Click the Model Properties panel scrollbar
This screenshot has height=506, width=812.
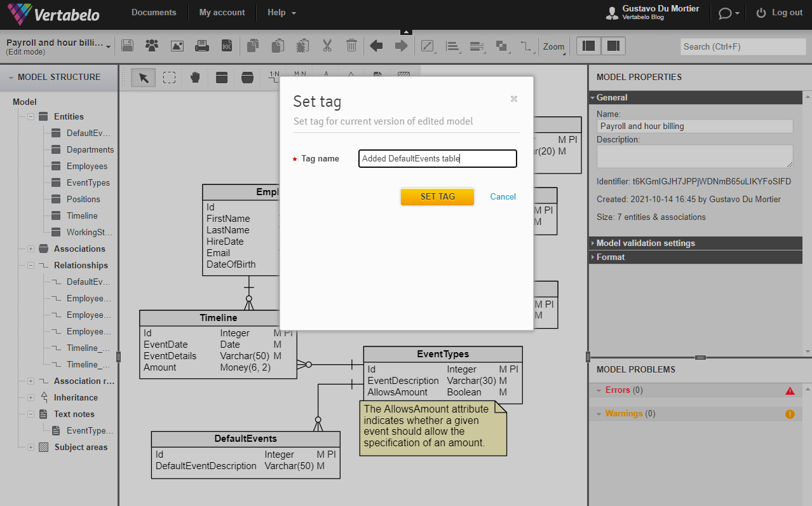point(807,222)
